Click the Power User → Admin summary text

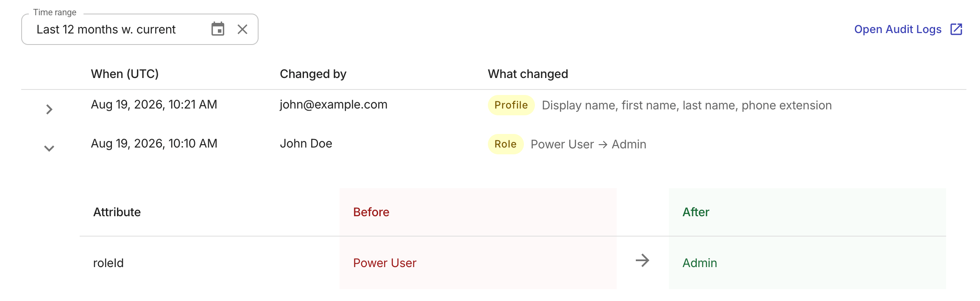588,144
